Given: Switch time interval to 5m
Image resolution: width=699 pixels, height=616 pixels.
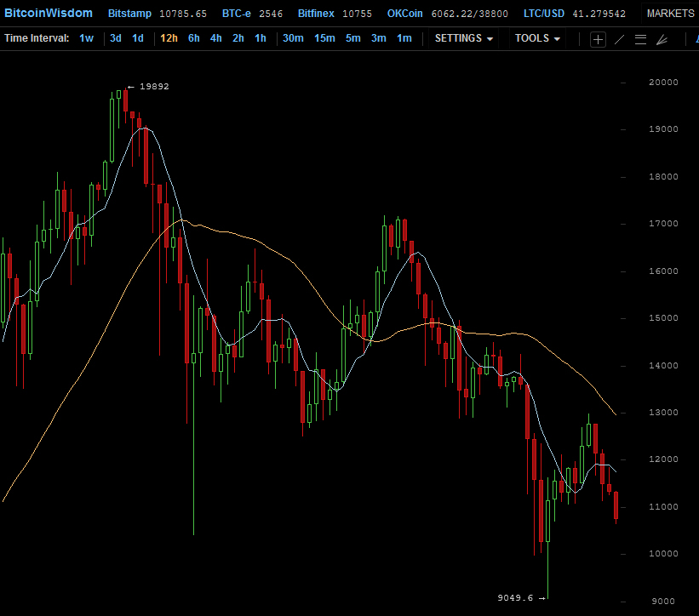Looking at the screenshot, I should point(353,38).
